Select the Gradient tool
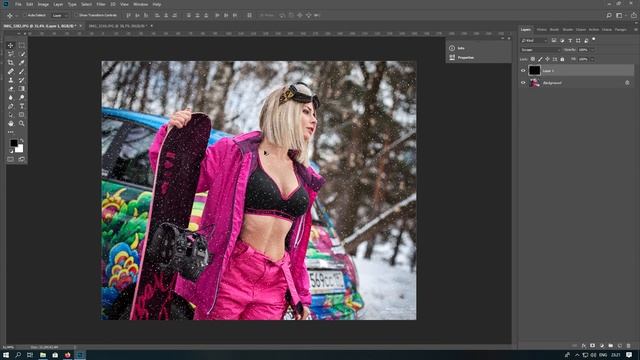Viewport: 640px width, 360px height. click(22, 89)
